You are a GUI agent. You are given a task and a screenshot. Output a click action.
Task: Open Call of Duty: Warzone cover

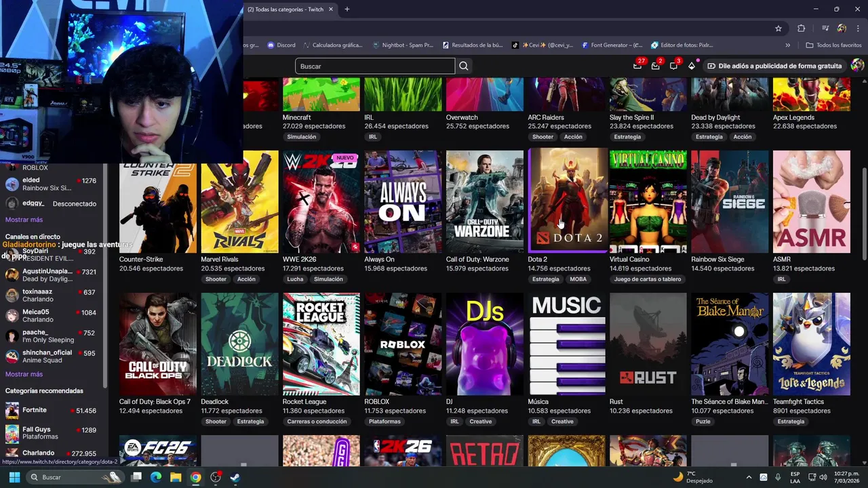click(x=484, y=201)
